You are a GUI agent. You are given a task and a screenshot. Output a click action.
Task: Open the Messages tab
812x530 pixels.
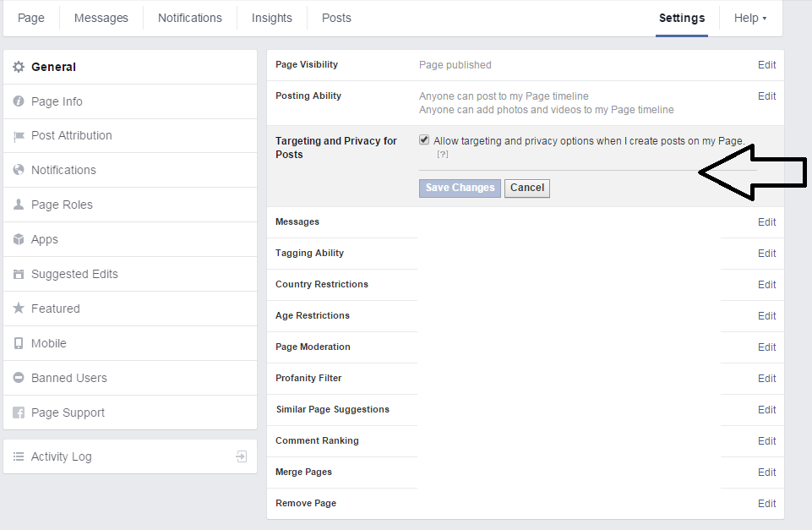pyautogui.click(x=101, y=18)
